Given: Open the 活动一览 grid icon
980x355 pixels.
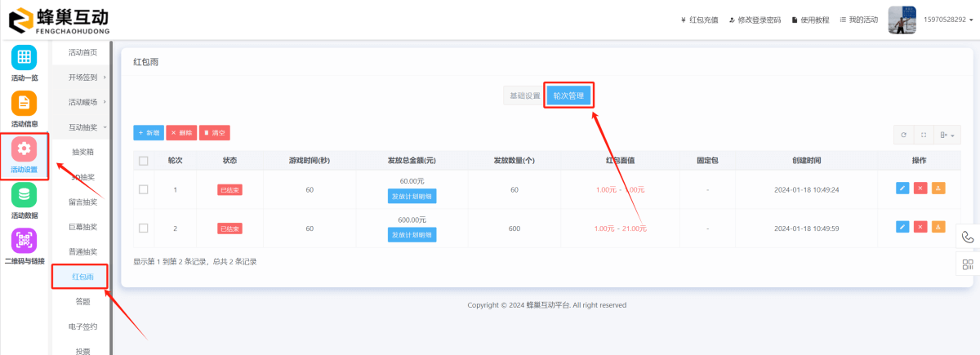Looking at the screenshot, I should (x=24, y=57).
